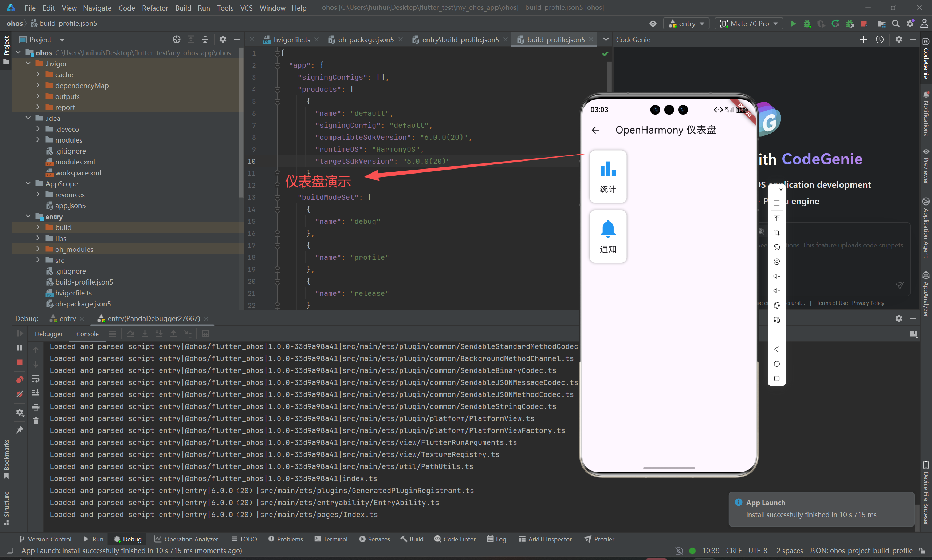Screen dimensions: 932x560
Task: Toggle Soft-Wrap in the debug console
Action: 36,378
